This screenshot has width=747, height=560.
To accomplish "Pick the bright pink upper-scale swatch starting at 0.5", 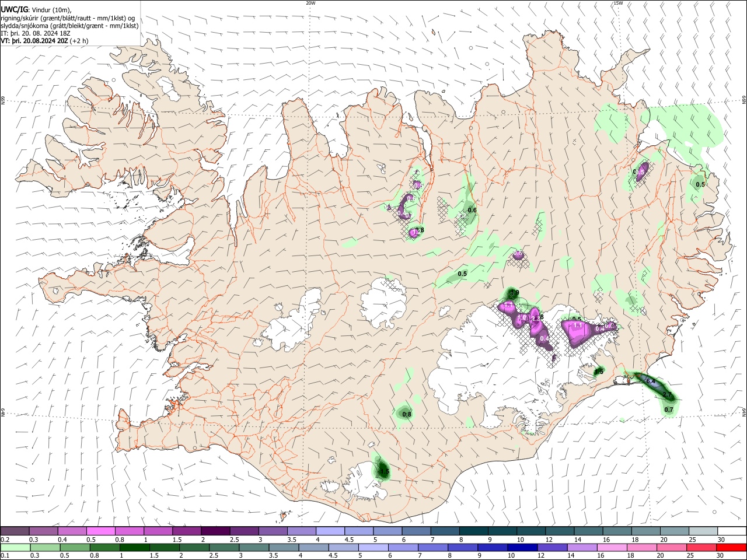I will point(101,531).
